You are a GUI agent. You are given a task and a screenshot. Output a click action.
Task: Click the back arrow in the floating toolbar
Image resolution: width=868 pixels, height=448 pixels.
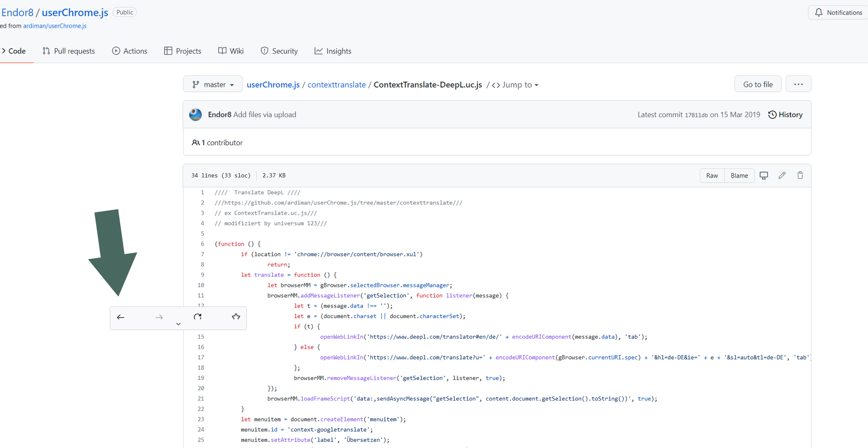tap(121, 317)
